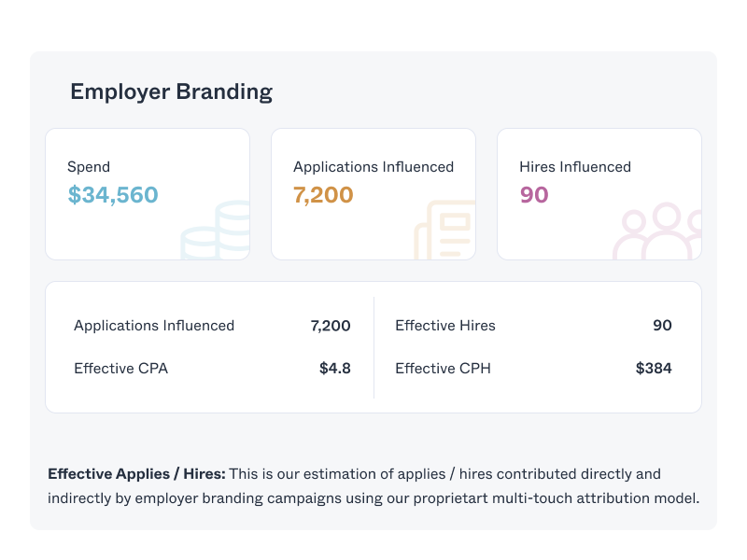Click the Employer Branding heading
Image resolution: width=747 pixels, height=560 pixels.
tap(171, 91)
